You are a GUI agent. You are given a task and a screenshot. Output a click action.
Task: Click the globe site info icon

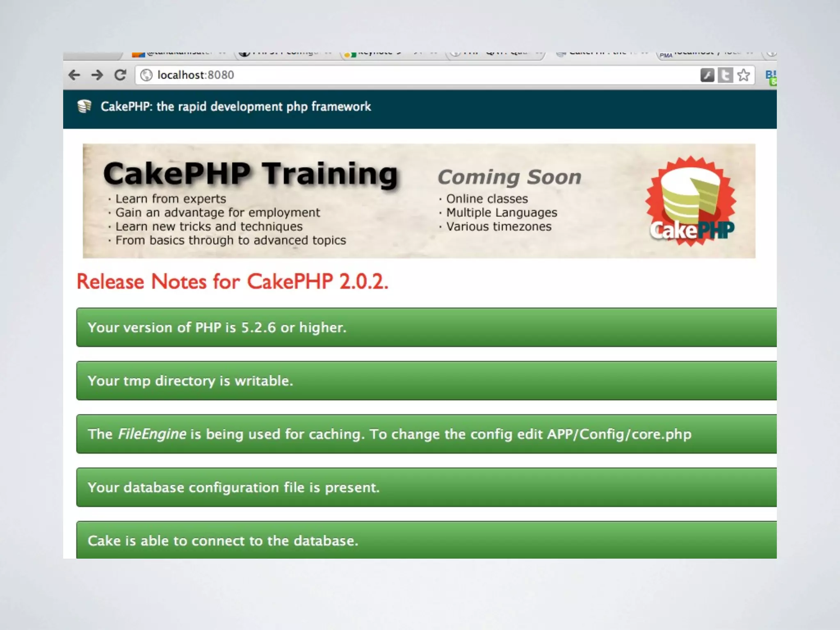[146, 75]
